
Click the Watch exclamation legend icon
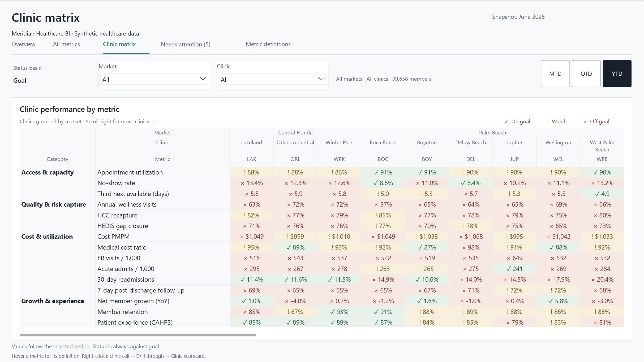(x=548, y=121)
